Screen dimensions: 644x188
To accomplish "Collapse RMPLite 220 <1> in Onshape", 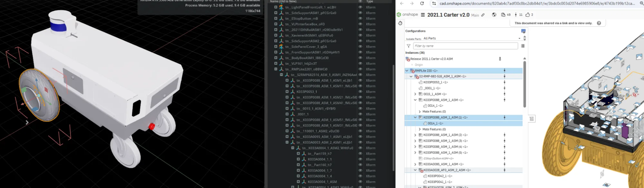I will click(x=407, y=70).
